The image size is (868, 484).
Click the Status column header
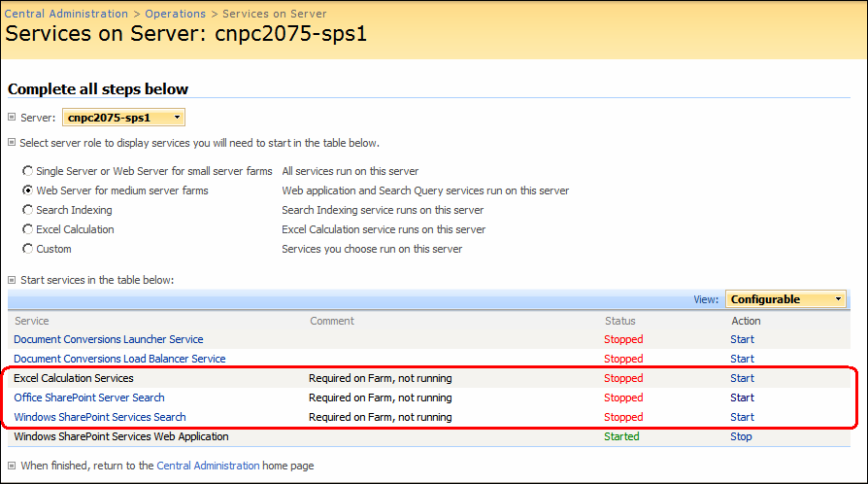point(620,321)
